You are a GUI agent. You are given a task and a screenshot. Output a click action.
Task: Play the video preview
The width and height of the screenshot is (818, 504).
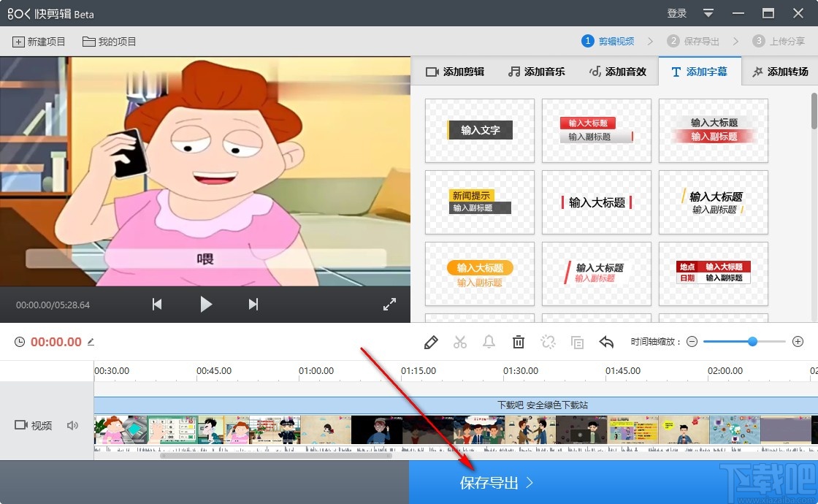pyautogui.click(x=206, y=304)
